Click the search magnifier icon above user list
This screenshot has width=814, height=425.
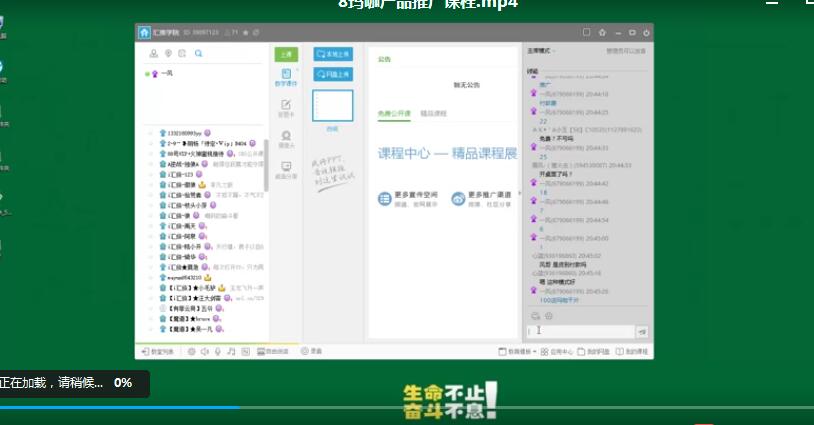199,54
